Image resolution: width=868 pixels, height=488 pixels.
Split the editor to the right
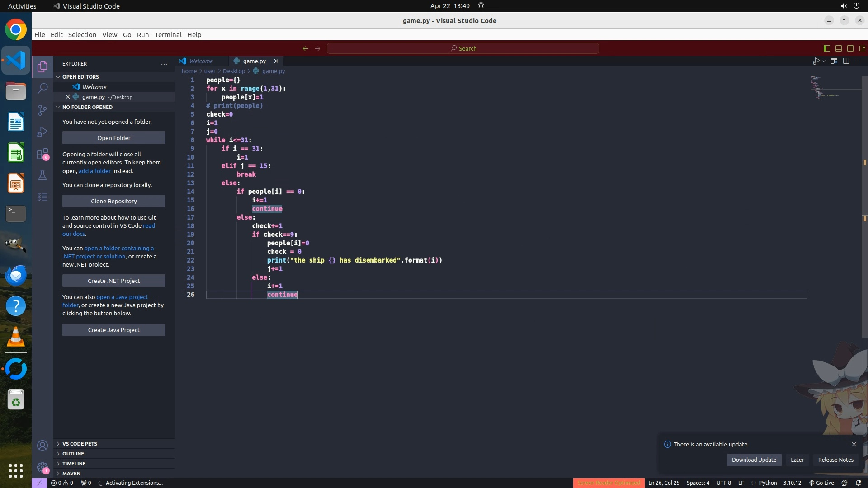point(846,61)
